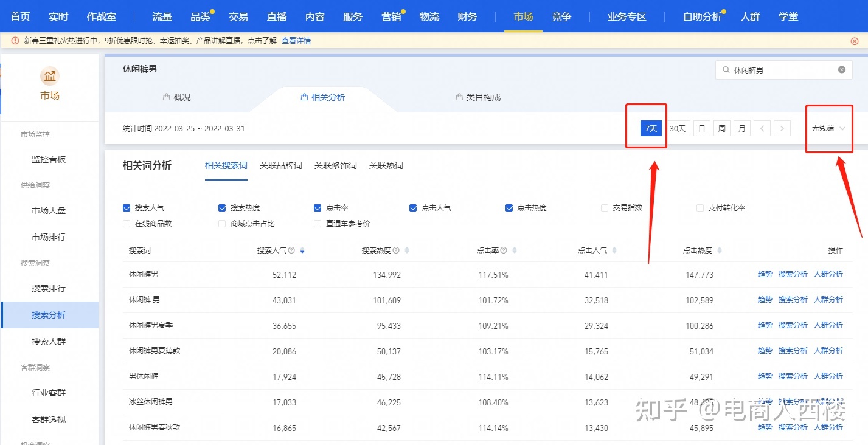Open 监控看板 in sidebar
The width and height of the screenshot is (868, 445).
49,159
